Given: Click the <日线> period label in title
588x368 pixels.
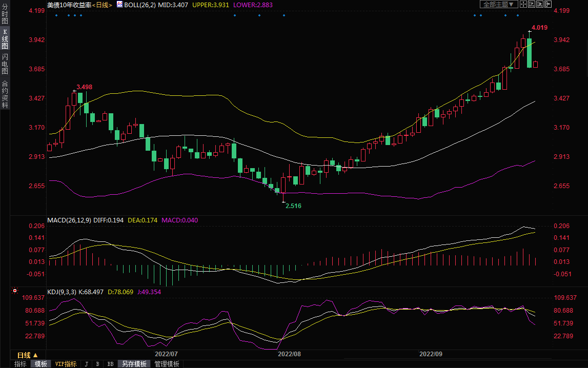Looking at the screenshot, I should click(x=102, y=5).
